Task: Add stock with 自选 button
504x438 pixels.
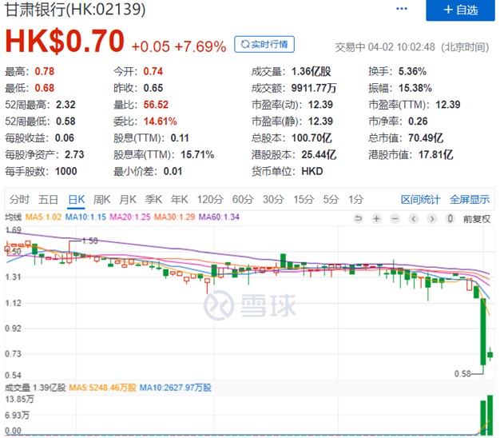Action: pos(460,10)
